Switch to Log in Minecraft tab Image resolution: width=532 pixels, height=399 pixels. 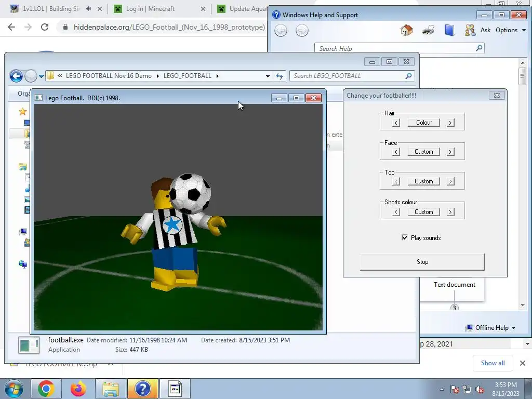coord(151,9)
